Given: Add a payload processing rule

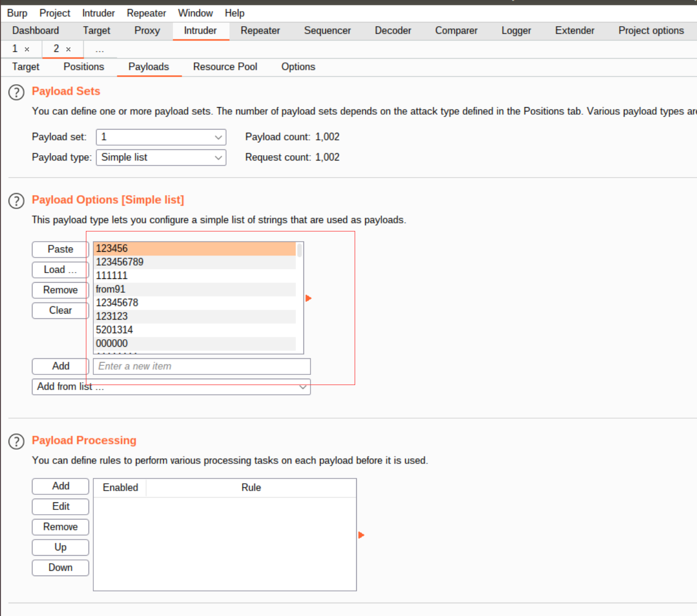Looking at the screenshot, I should click(x=60, y=486).
